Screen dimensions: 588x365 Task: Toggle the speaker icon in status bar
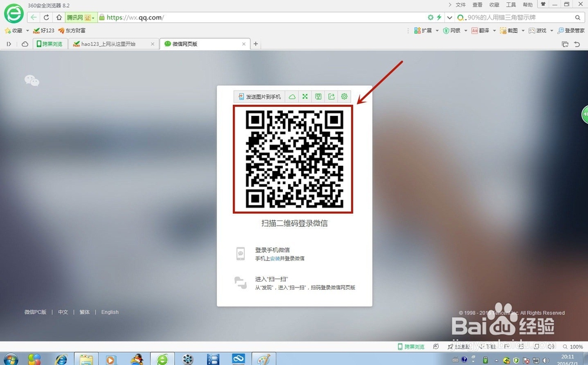(551, 347)
